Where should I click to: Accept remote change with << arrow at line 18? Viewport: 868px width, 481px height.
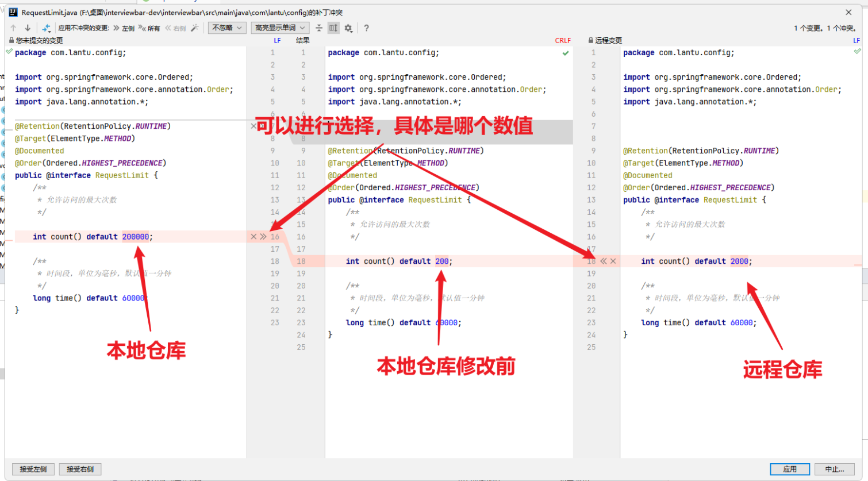pyautogui.click(x=604, y=261)
